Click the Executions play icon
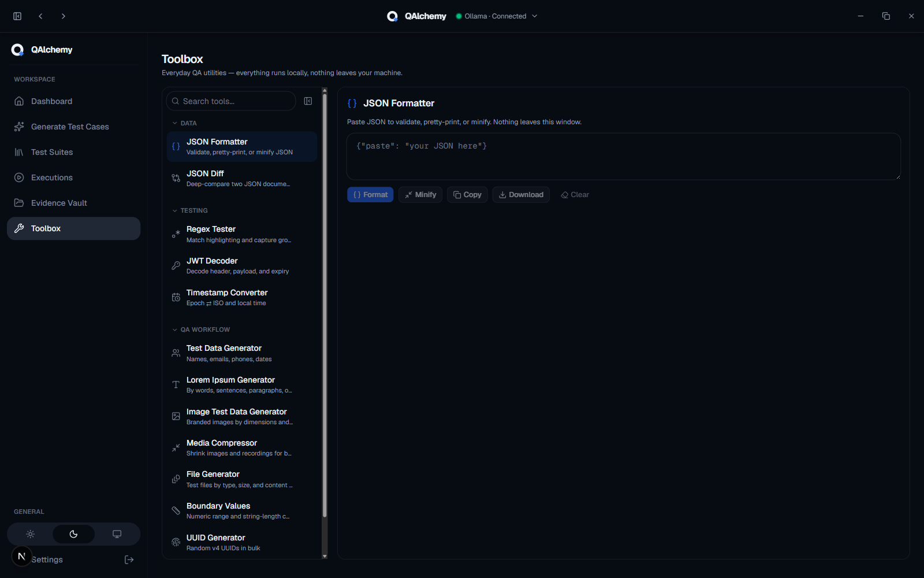The height and width of the screenshot is (578, 924). pos(19,177)
